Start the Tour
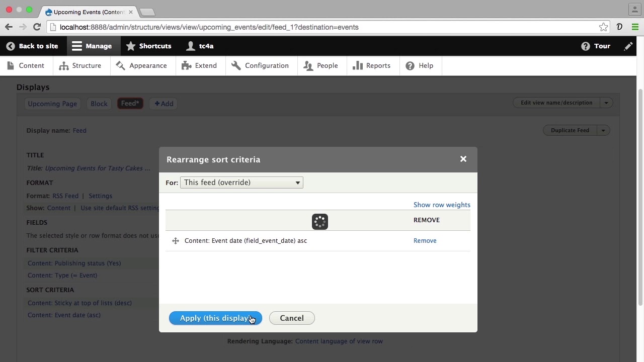This screenshot has width=644, height=362. [x=596, y=46]
